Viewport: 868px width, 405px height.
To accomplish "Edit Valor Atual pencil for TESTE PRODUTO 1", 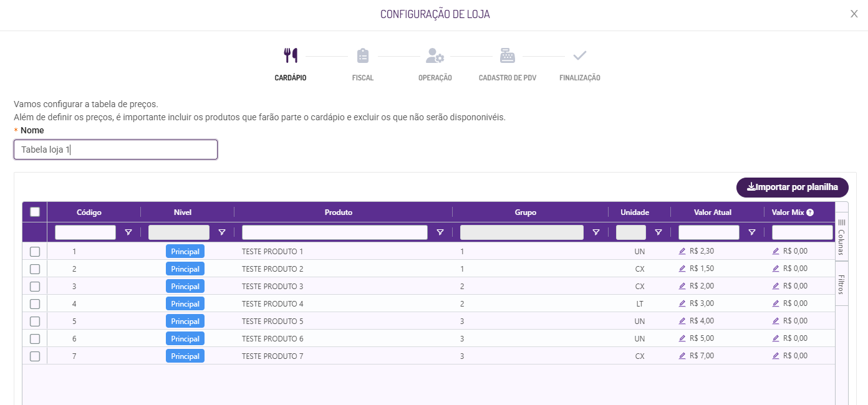I will tap(682, 251).
